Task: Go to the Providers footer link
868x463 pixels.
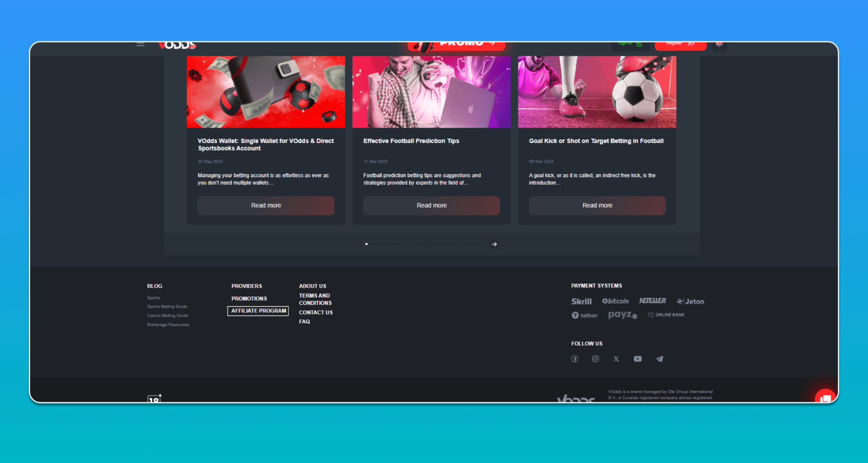Action: point(247,286)
